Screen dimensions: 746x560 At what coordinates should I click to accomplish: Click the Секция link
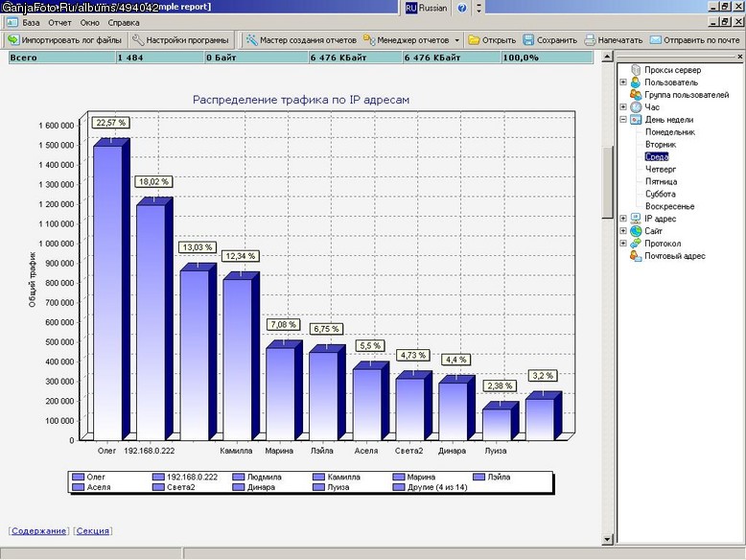93,531
